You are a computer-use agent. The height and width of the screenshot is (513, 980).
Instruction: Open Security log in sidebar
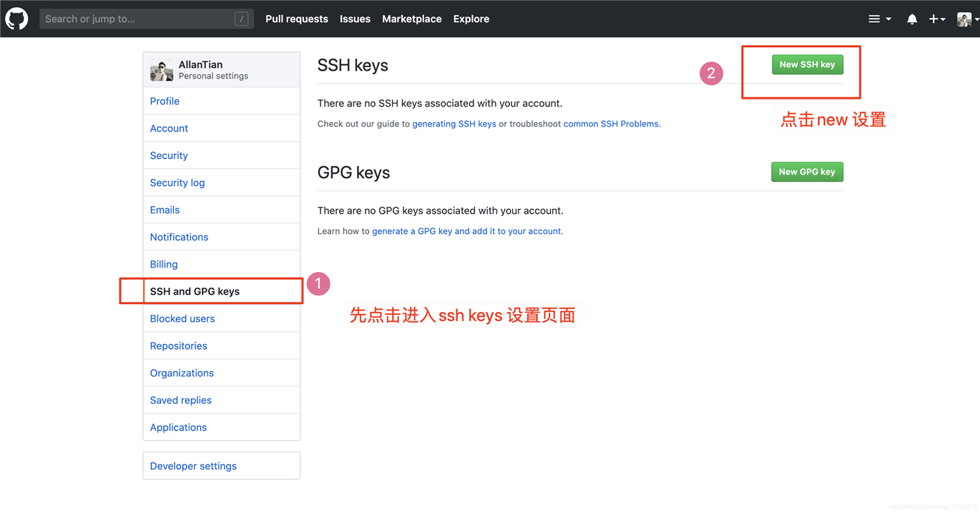[221, 182]
